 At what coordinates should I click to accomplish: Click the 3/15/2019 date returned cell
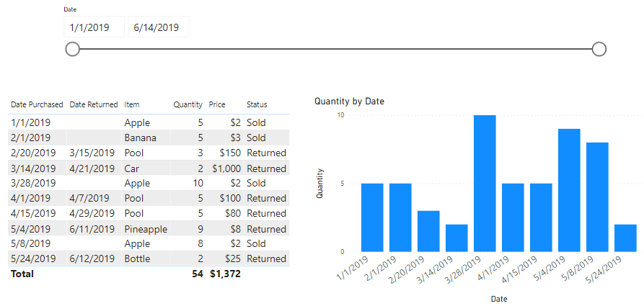[x=92, y=153]
